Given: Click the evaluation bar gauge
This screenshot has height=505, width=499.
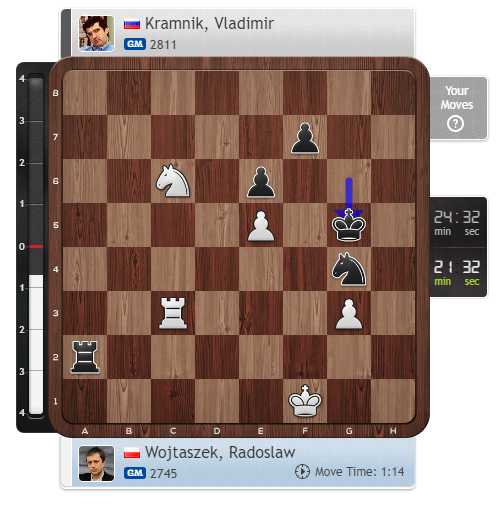Looking at the screenshot, I should [x=36, y=246].
